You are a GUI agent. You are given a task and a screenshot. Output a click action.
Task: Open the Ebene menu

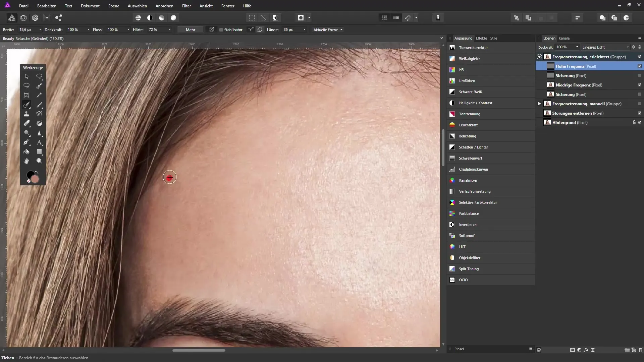tap(114, 6)
